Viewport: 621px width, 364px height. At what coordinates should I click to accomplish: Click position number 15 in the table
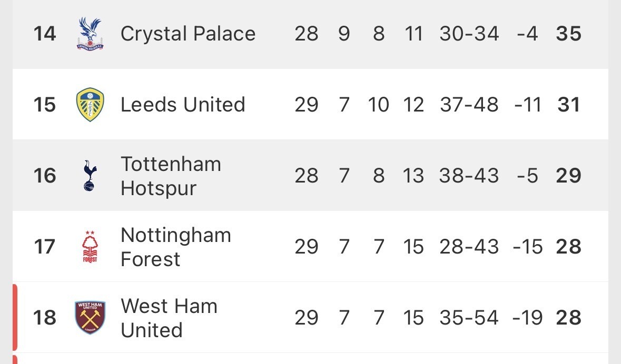point(45,105)
